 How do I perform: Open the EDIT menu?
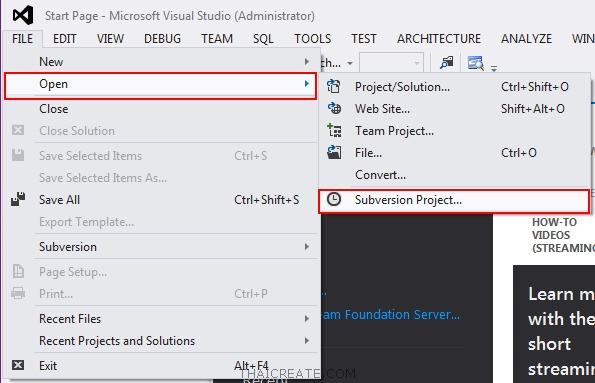coord(65,39)
